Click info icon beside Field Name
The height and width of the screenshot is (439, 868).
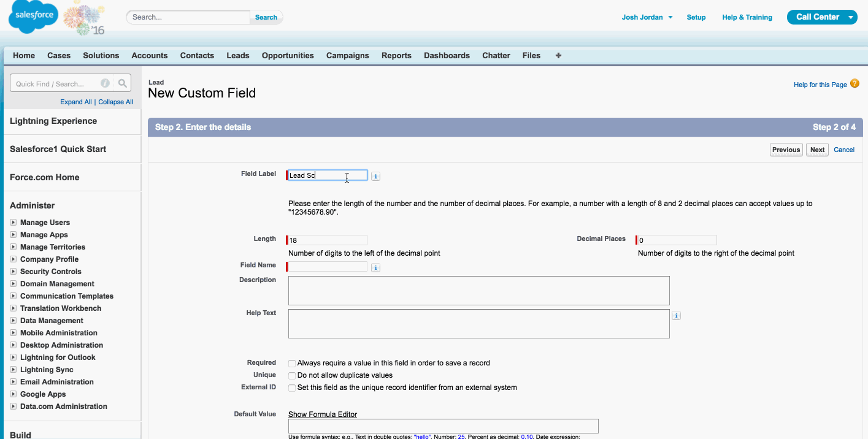tap(376, 268)
